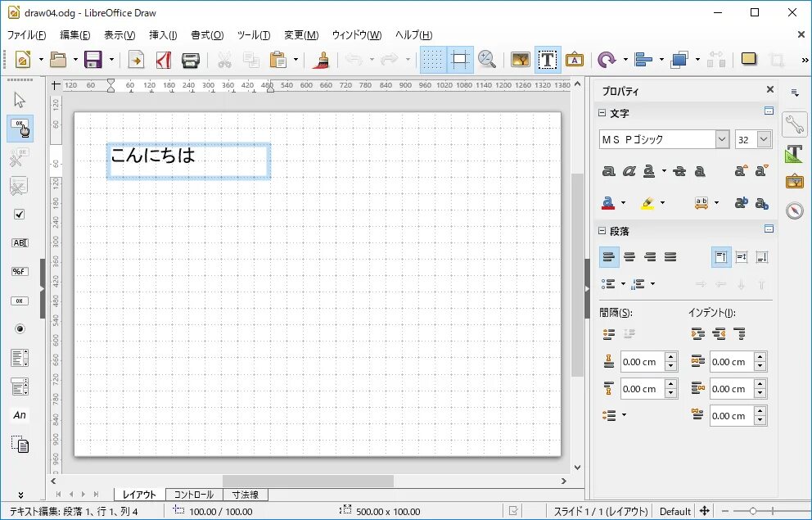Open the font size dropdown
The width and height of the screenshot is (812, 520).
point(764,139)
